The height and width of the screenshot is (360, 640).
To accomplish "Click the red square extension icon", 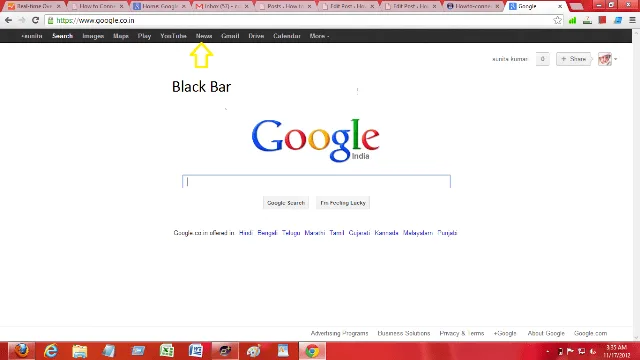I will [602, 20].
